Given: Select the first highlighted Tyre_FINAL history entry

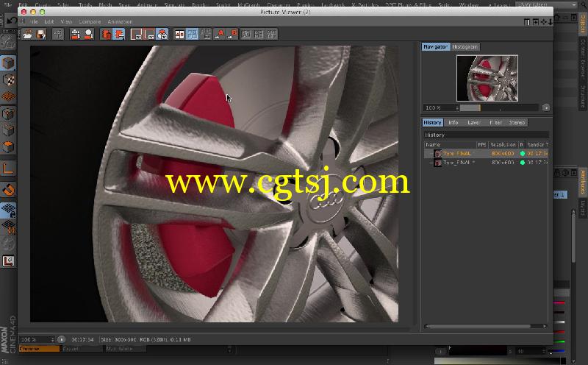Looking at the screenshot, I should click(x=487, y=153).
